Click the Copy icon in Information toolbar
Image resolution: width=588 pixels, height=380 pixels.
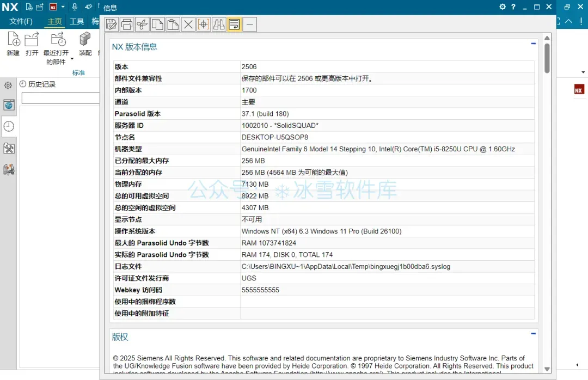click(x=157, y=24)
